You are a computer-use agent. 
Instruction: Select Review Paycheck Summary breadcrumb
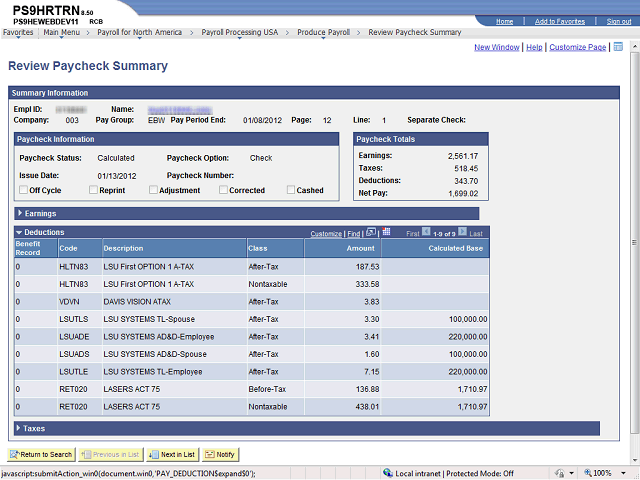[x=415, y=32]
